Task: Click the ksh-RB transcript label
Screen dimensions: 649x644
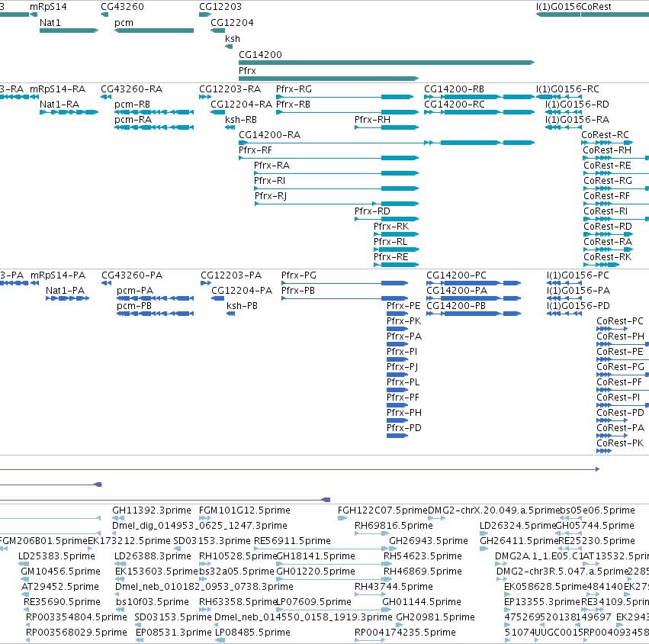Action: (241, 120)
